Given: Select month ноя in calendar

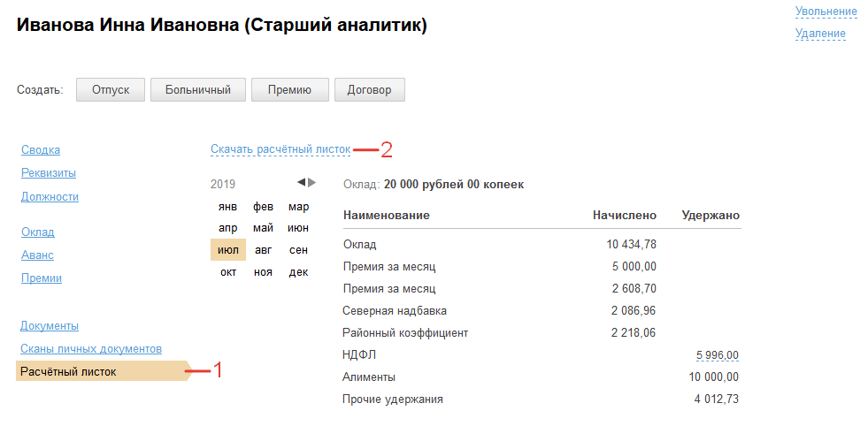Looking at the screenshot, I should [263, 272].
